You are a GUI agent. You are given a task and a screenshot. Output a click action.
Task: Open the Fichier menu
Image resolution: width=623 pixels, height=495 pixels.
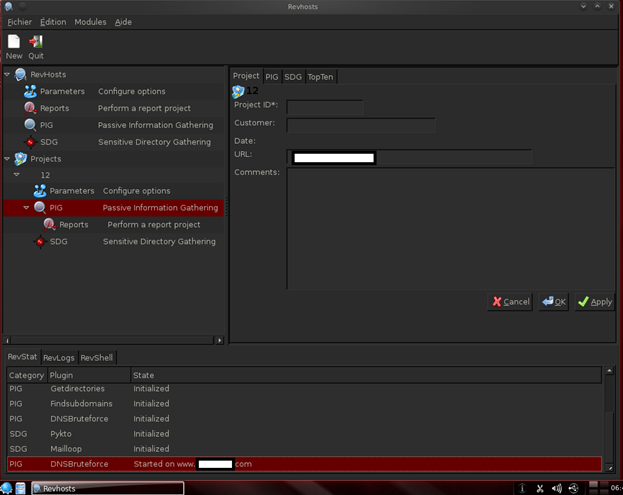coord(20,22)
